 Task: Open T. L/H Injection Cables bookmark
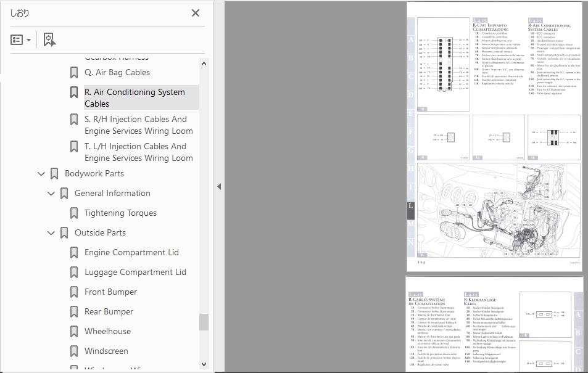139,152
